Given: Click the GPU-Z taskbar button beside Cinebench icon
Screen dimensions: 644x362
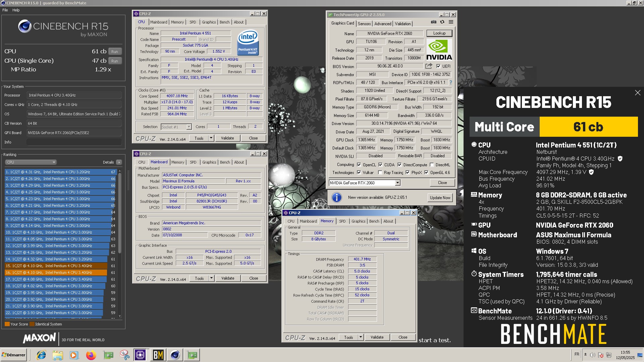Looking at the screenshot, I should pos(193,355).
